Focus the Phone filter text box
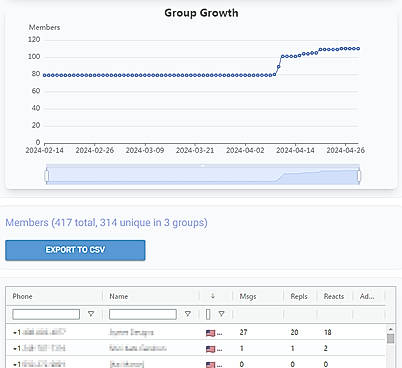The image size is (402, 368). [x=46, y=314]
